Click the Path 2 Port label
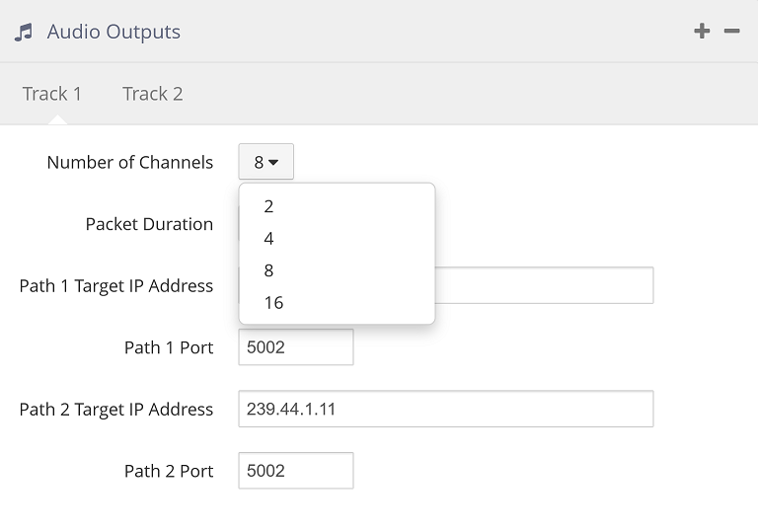This screenshot has width=758, height=532. pos(168,471)
